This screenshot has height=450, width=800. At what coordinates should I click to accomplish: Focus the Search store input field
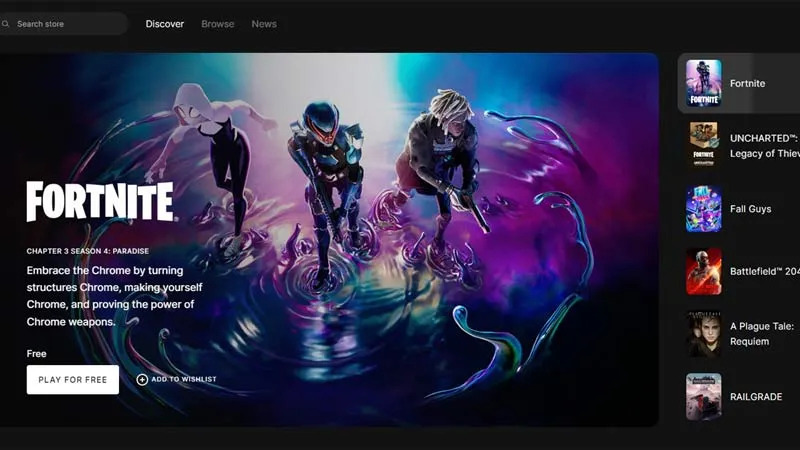pyautogui.click(x=63, y=23)
